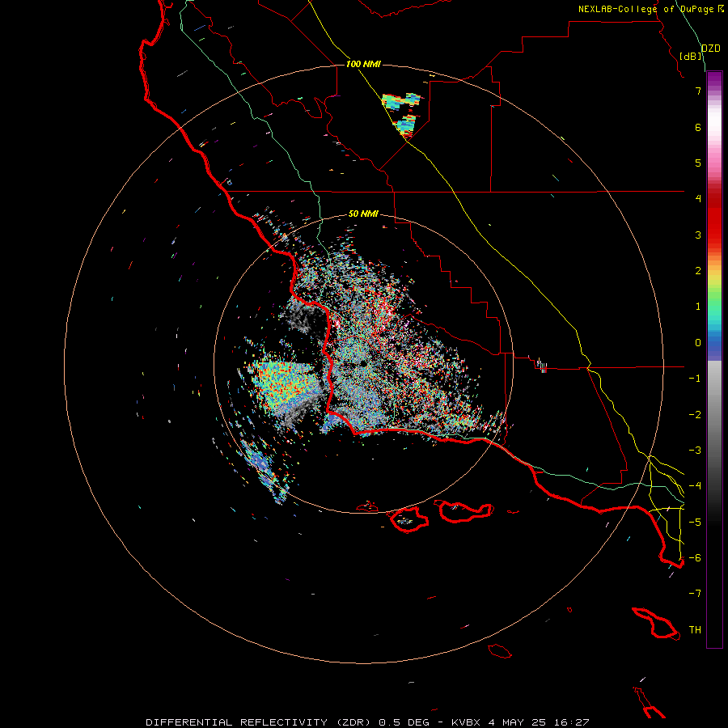Click the DZD product label
Image resolution: width=728 pixels, height=728 pixels.
click(710, 49)
